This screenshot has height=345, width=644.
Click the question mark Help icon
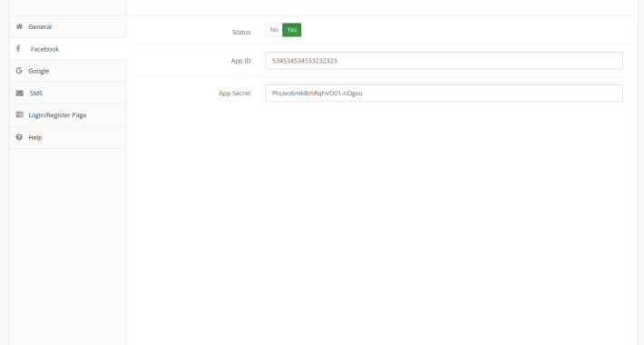coord(19,137)
